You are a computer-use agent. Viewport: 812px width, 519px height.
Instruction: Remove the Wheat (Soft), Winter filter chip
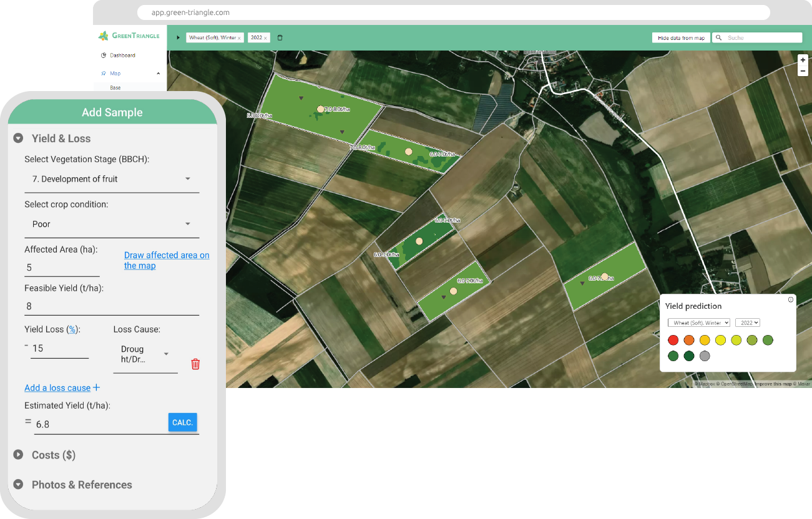239,38
